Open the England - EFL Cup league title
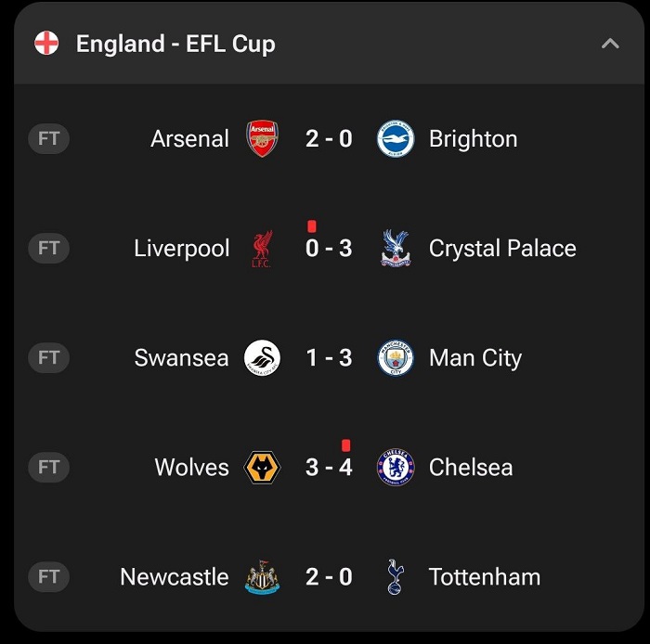The image size is (650, 644). pos(175,44)
